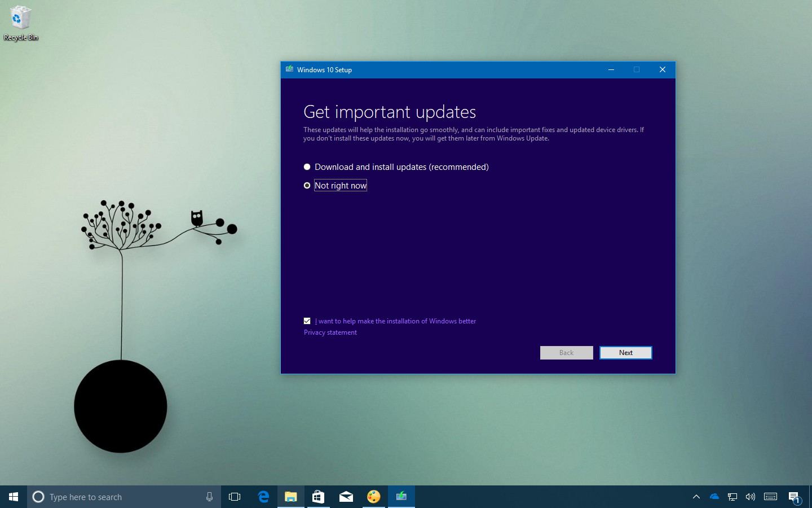Click the Cortana search box
The width and height of the screenshot is (812, 508).
pyautogui.click(x=123, y=497)
